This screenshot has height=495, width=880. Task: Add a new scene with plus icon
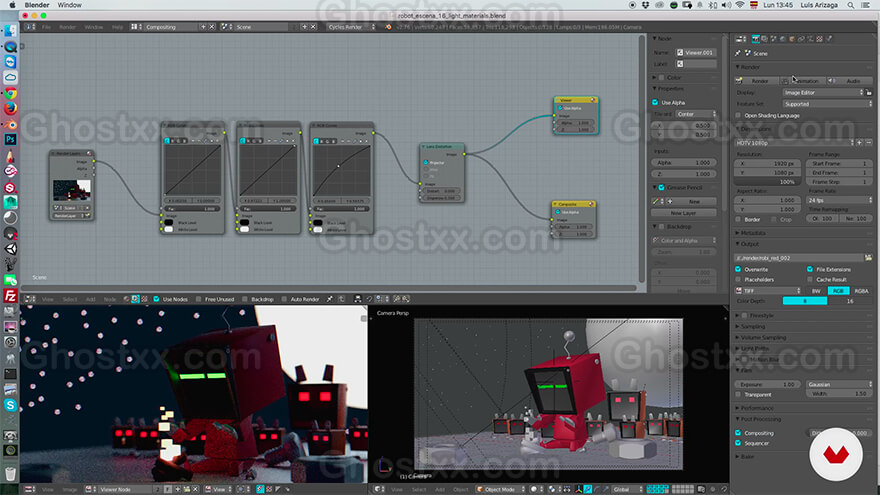[304, 26]
